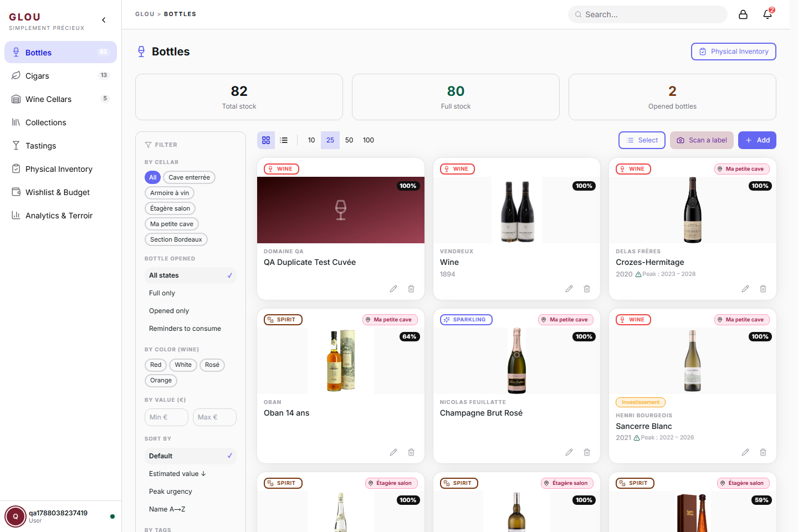
Task: Filter by Armoire à vin cellar
Action: 170,193
